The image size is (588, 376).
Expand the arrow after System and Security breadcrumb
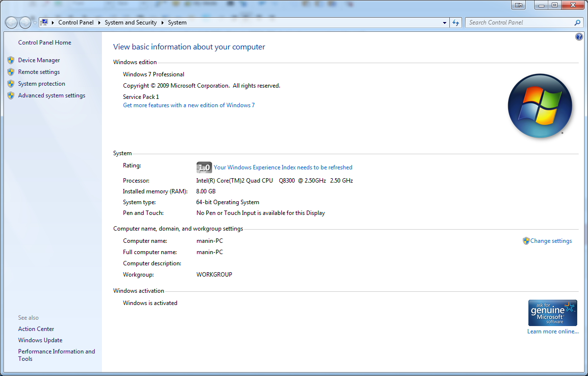tap(163, 23)
